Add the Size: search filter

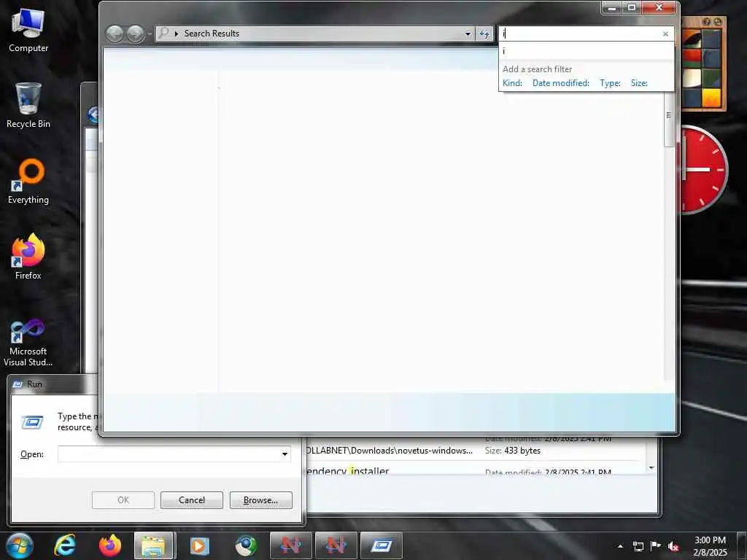point(639,83)
